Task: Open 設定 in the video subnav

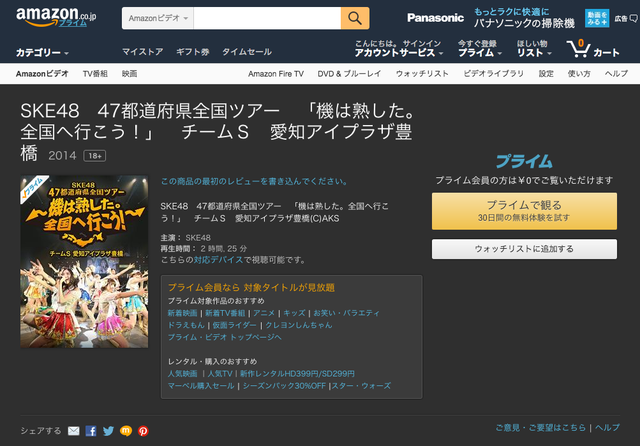Action: point(546,74)
